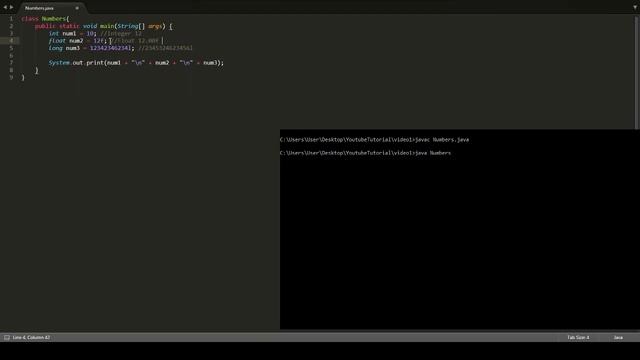The image size is (640, 360).
Task: Click the 'int num1' declaration
Action: pos(73,33)
